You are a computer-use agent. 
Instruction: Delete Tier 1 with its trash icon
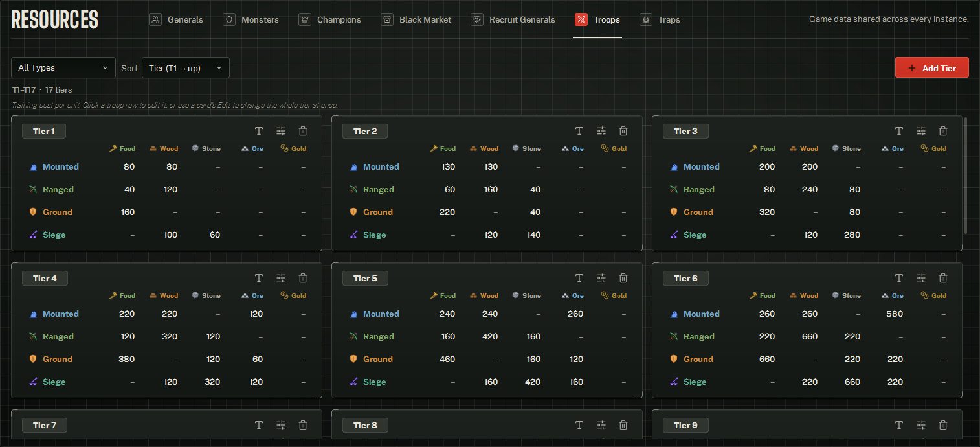pyautogui.click(x=303, y=131)
